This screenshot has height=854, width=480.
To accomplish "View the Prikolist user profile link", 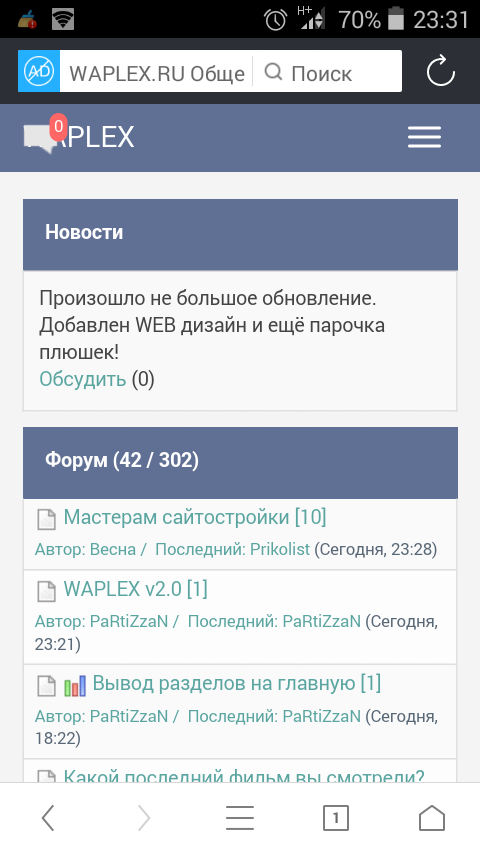I will (x=280, y=549).
